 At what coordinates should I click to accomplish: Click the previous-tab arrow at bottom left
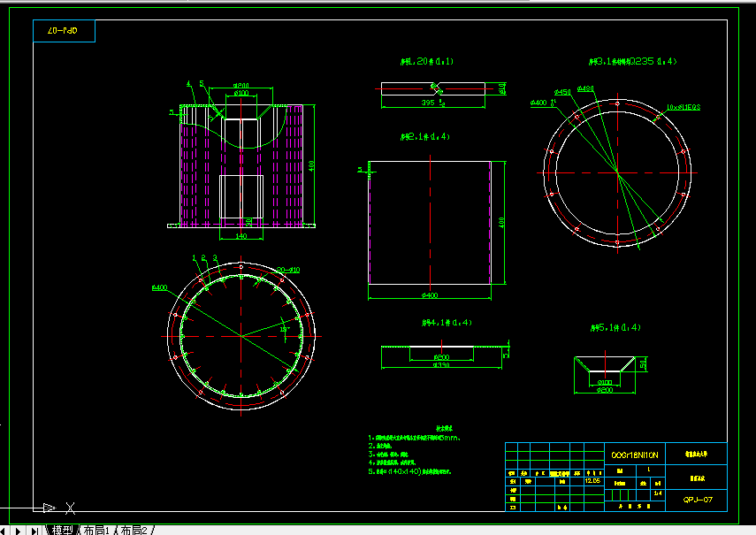click(4, 531)
